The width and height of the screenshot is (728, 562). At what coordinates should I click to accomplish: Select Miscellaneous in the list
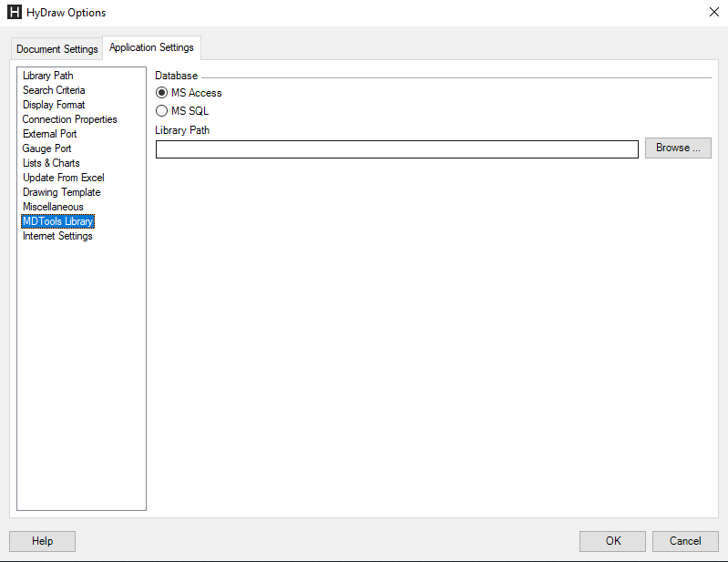[53, 207]
